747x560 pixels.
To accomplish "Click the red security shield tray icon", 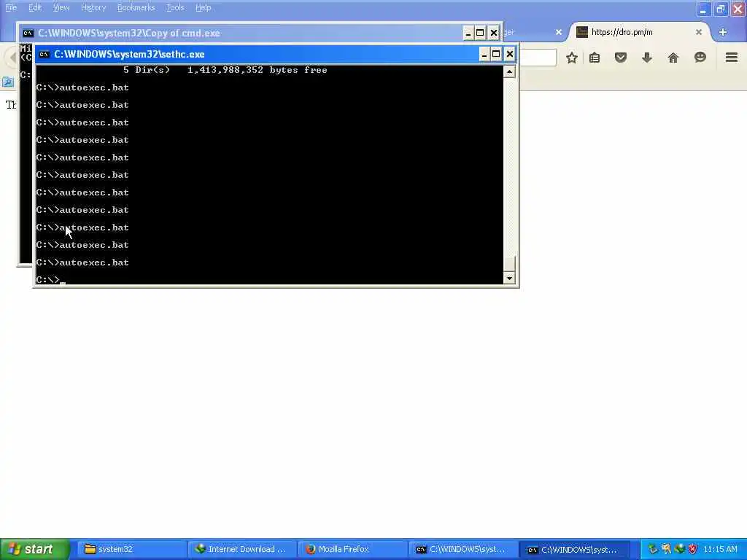I will click(x=692, y=549).
